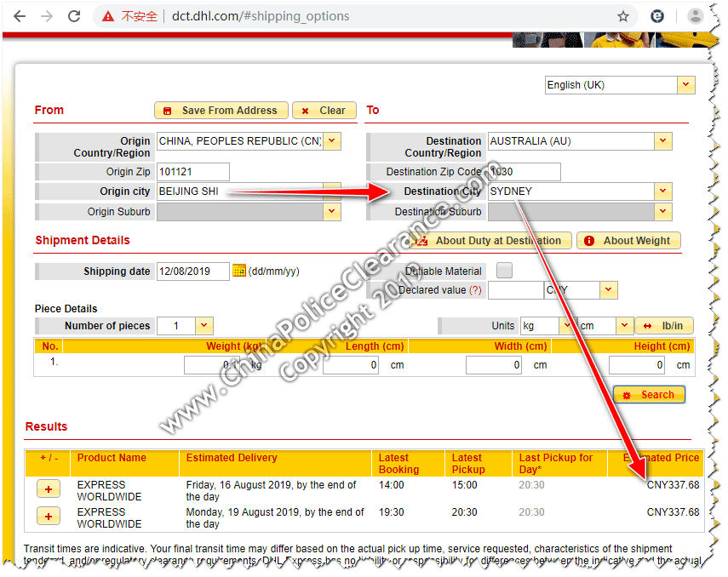Expand the Friday 16 August result row

click(49, 489)
